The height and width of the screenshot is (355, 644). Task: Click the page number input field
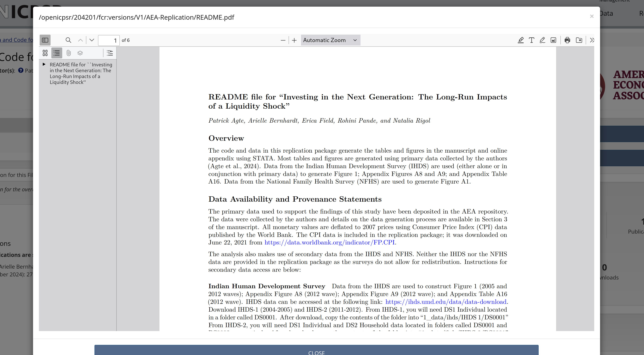click(108, 40)
